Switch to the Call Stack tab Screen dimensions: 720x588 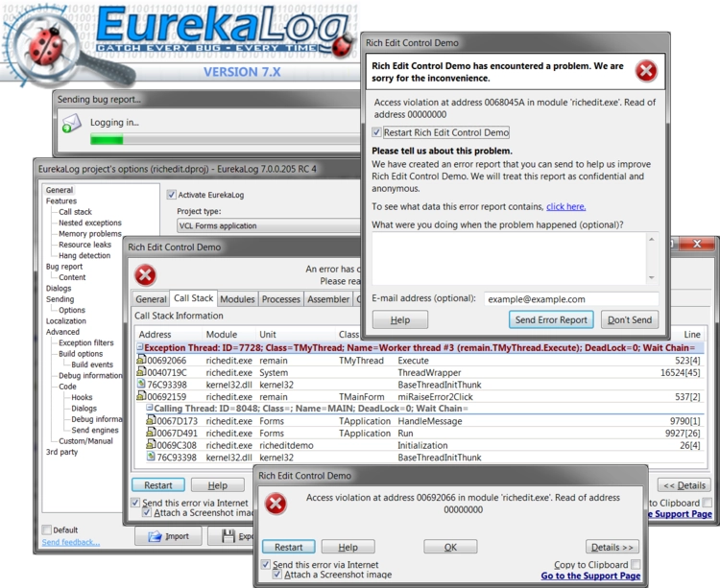click(x=193, y=298)
